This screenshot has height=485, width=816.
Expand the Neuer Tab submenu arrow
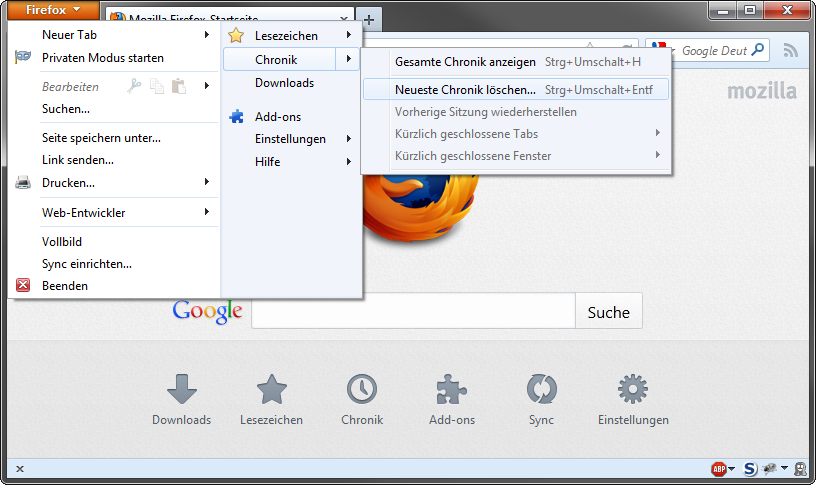coord(207,34)
